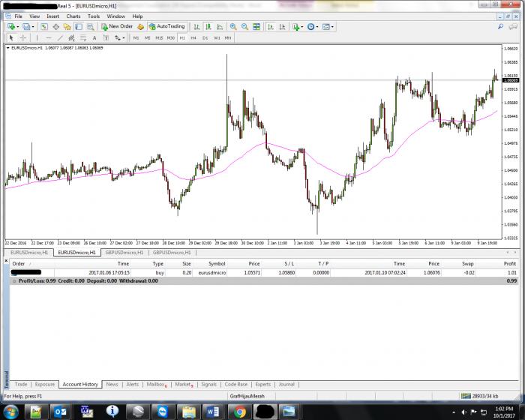Click the Order column header
The image size is (525, 420).
click(x=19, y=263)
